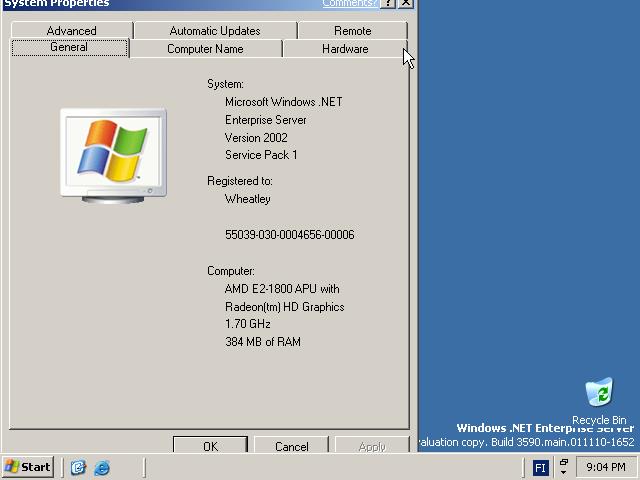Click the 'AMD E2-1800 APU with' text
Image resolution: width=640 pixels, height=480 pixels.
[282, 289]
